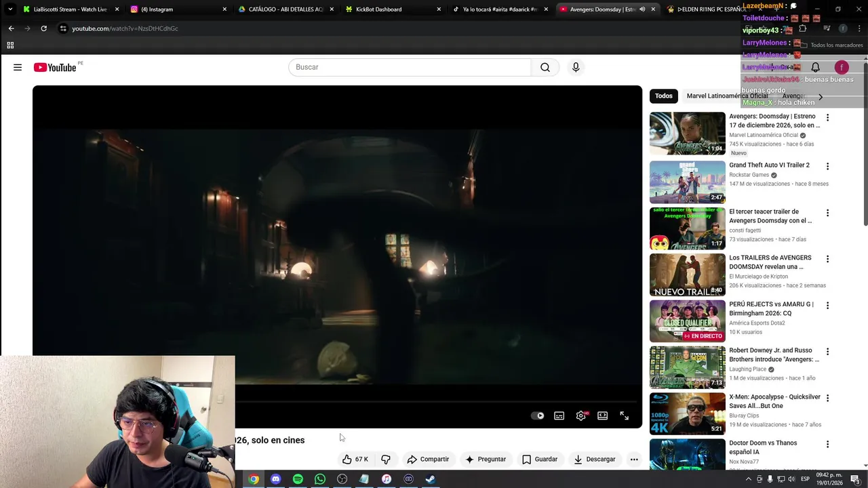Open Robert Downey Jr. and Russo Brothers video
Image resolution: width=868 pixels, height=488 pixels.
coord(688,367)
